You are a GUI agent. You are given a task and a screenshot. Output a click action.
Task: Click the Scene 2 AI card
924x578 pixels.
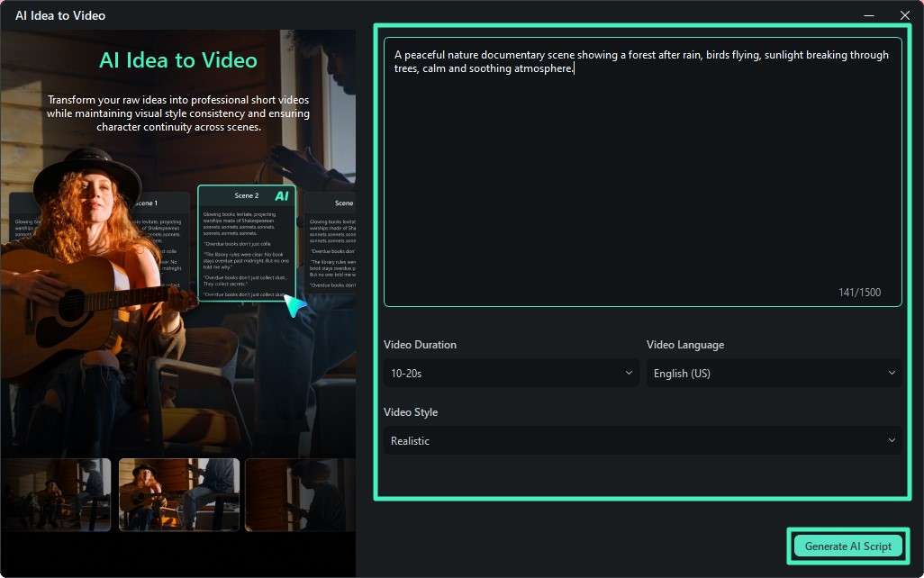click(247, 243)
